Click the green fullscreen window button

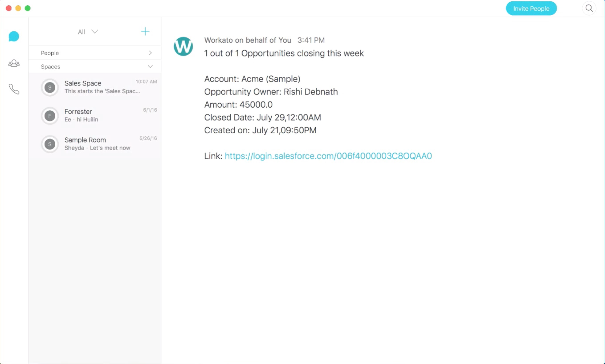pos(28,8)
